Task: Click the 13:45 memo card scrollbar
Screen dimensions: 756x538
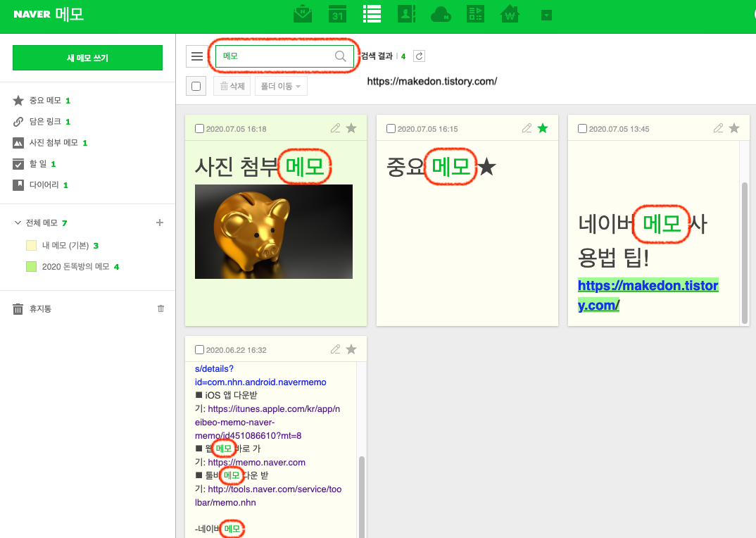Action: coord(745,253)
